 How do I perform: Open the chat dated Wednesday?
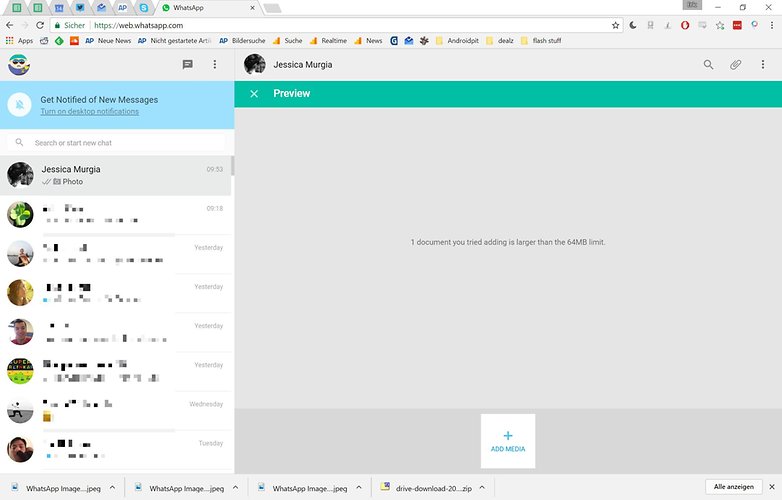[x=116, y=410]
